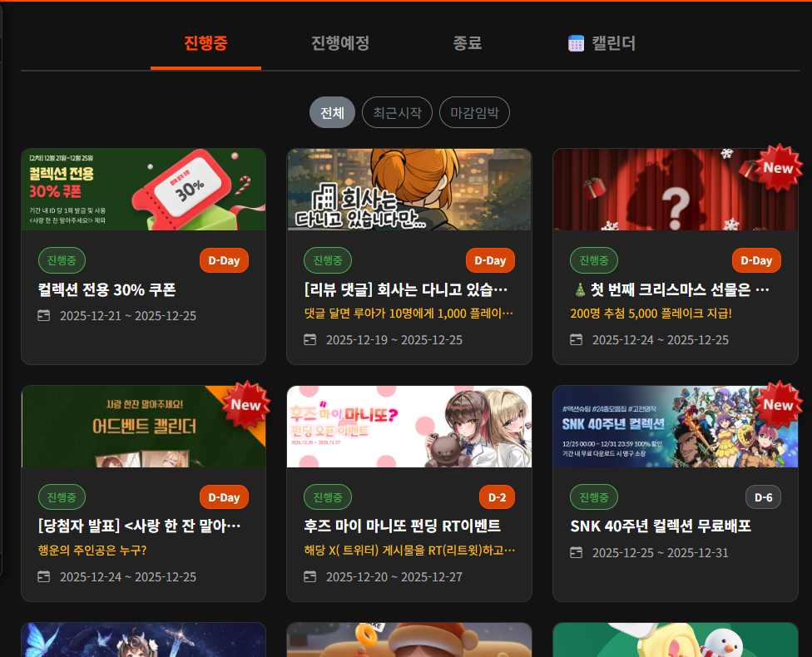This screenshot has width=812, height=657.
Task: Select the 전체 filter chip
Action: coord(332,113)
